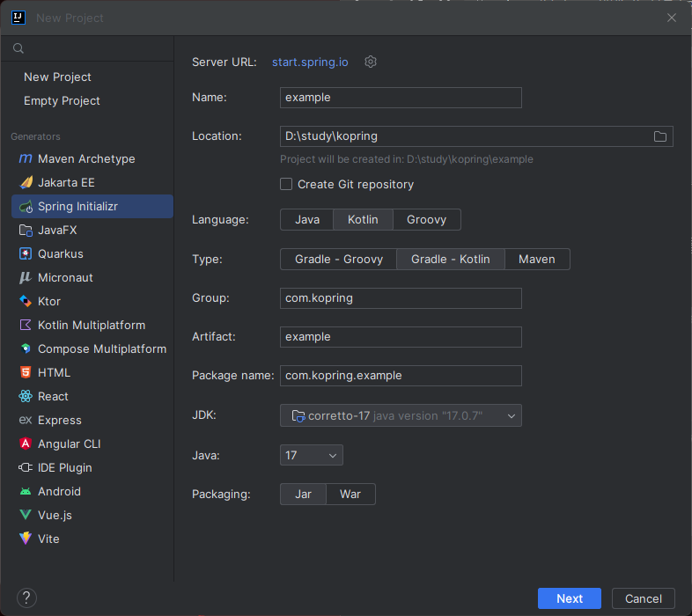Screen dimensions: 692x616
Task: Click the Quarkus generator icon
Action: [x=26, y=253]
